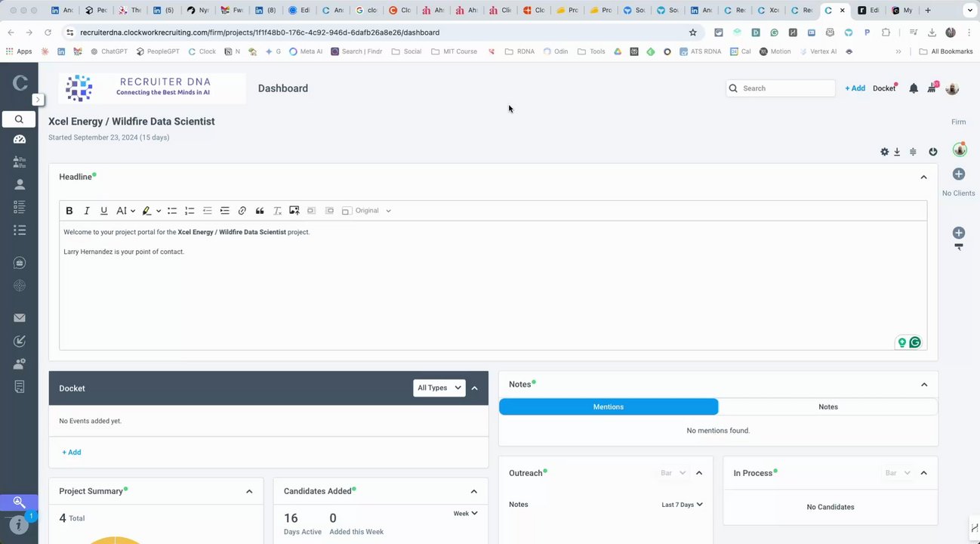Expand the left sidebar with arrow toggle
This screenshot has width=980, height=544.
38,100
